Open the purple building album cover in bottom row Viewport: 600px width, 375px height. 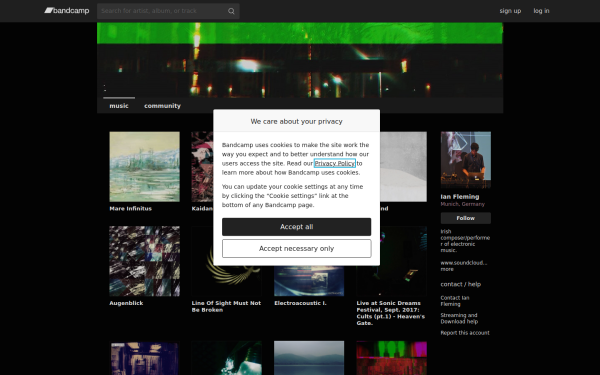pyautogui.click(x=144, y=358)
